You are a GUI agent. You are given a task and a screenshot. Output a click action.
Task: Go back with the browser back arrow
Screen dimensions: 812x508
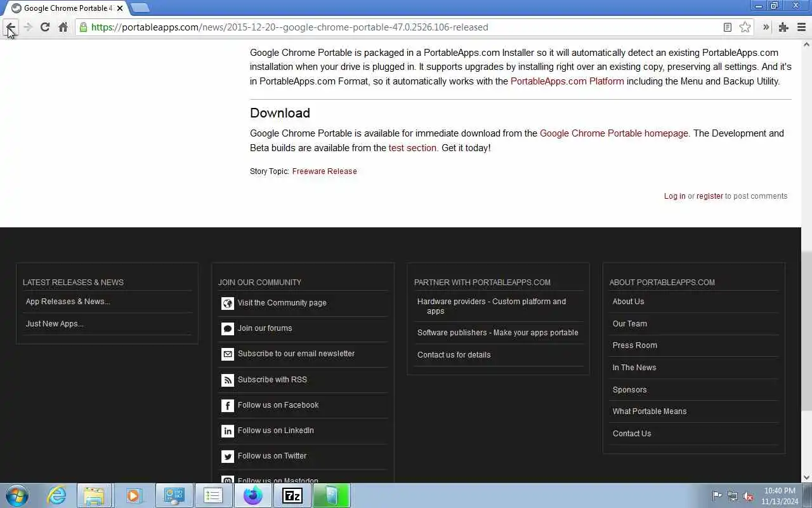10,27
